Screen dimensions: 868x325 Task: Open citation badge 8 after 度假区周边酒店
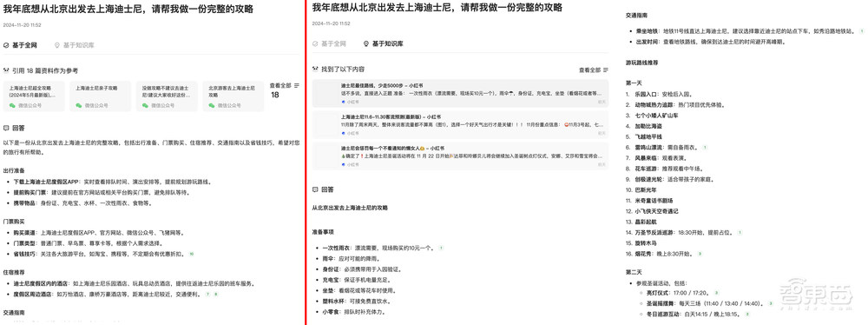click(x=216, y=294)
